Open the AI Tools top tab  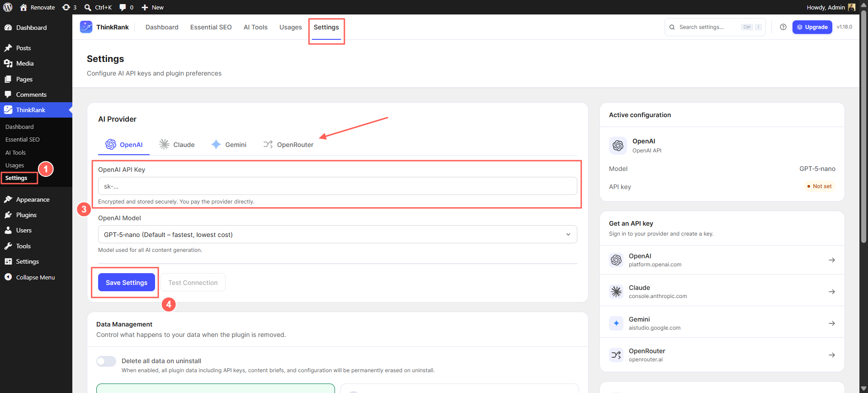255,27
